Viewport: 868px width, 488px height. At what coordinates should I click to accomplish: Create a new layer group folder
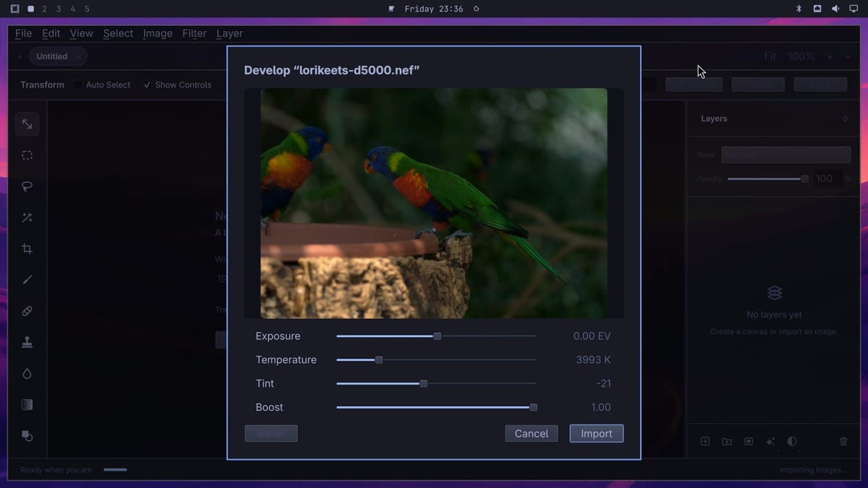click(727, 441)
